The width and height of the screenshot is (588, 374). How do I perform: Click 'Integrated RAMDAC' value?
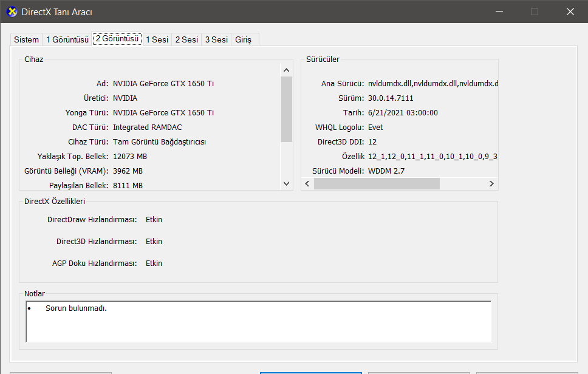coord(148,127)
